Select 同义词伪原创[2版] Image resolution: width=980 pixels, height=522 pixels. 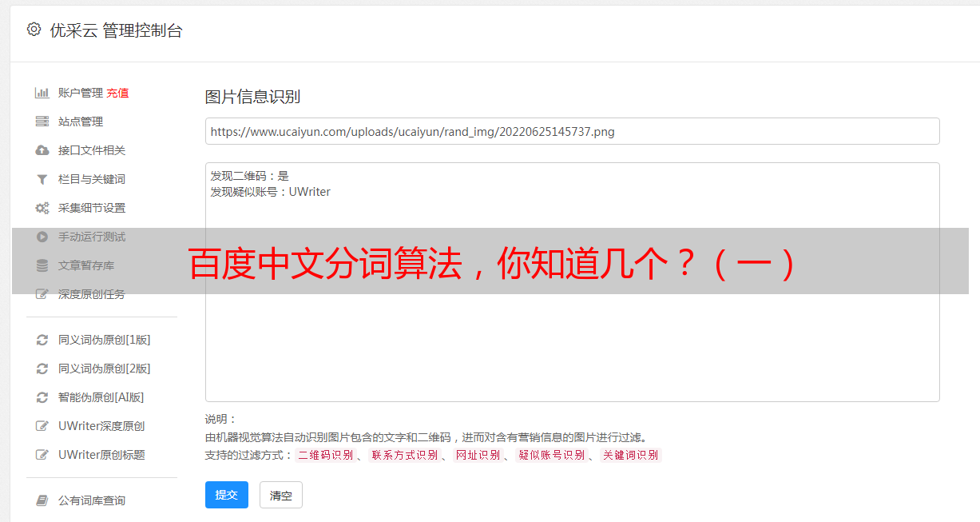coord(105,369)
